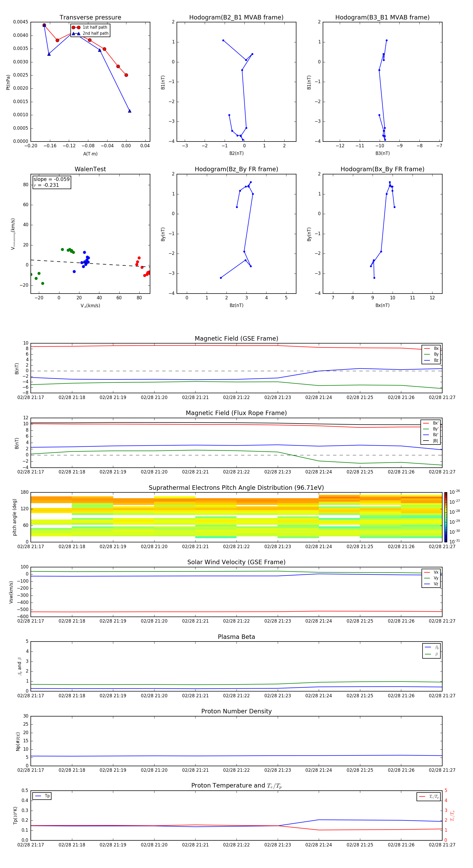
Task: Select '|B|' in the Flux Rope legend
Action: coord(431,441)
